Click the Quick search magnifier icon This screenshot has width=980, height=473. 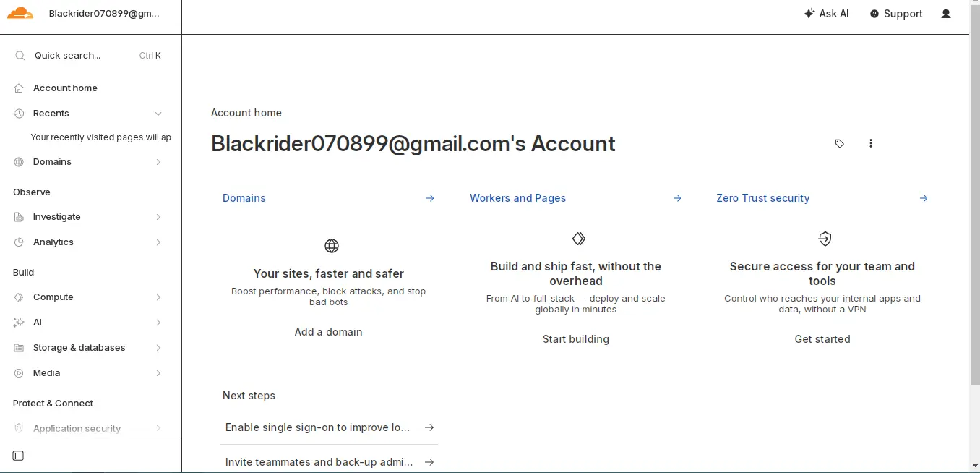(20, 56)
